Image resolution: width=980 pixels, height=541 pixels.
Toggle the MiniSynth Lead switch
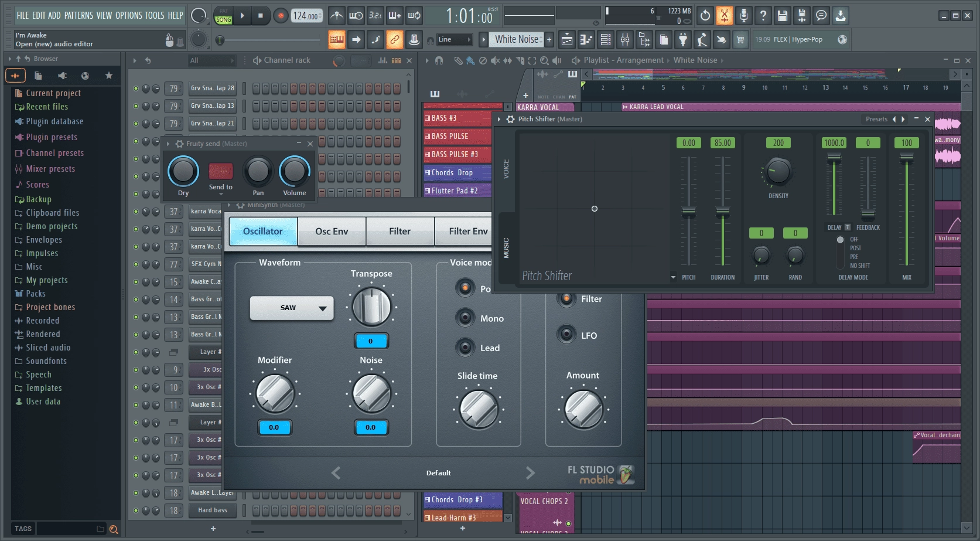(466, 347)
